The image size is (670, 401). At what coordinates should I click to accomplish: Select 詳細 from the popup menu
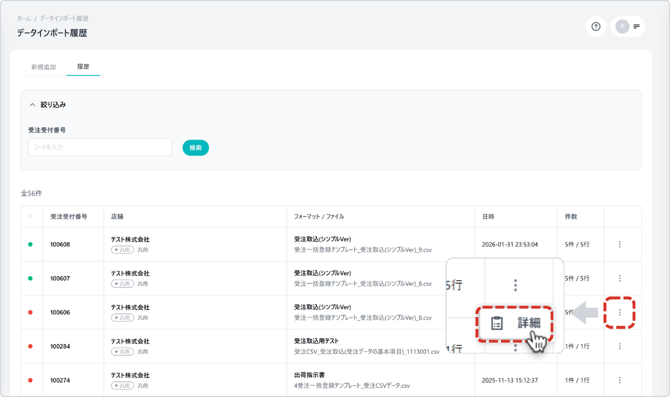pyautogui.click(x=527, y=324)
